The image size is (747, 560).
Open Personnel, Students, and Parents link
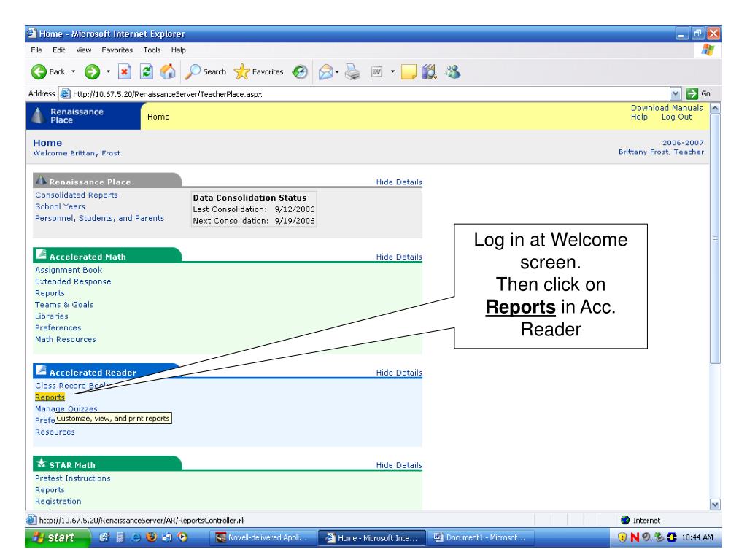click(99, 218)
